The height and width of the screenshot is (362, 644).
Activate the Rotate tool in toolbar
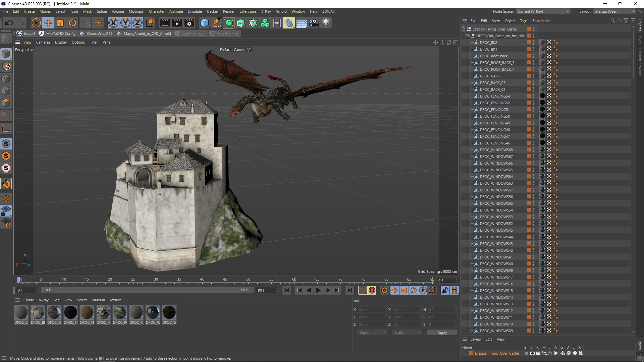pos(72,23)
